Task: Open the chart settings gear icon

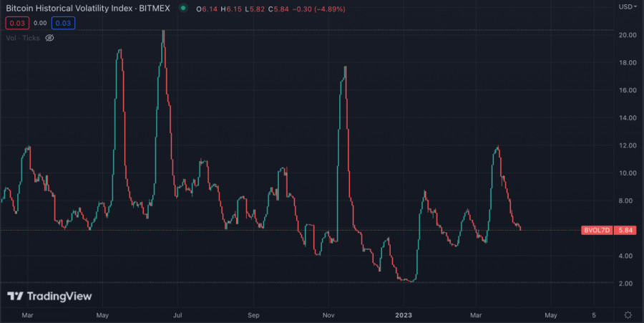Action: click(x=628, y=315)
